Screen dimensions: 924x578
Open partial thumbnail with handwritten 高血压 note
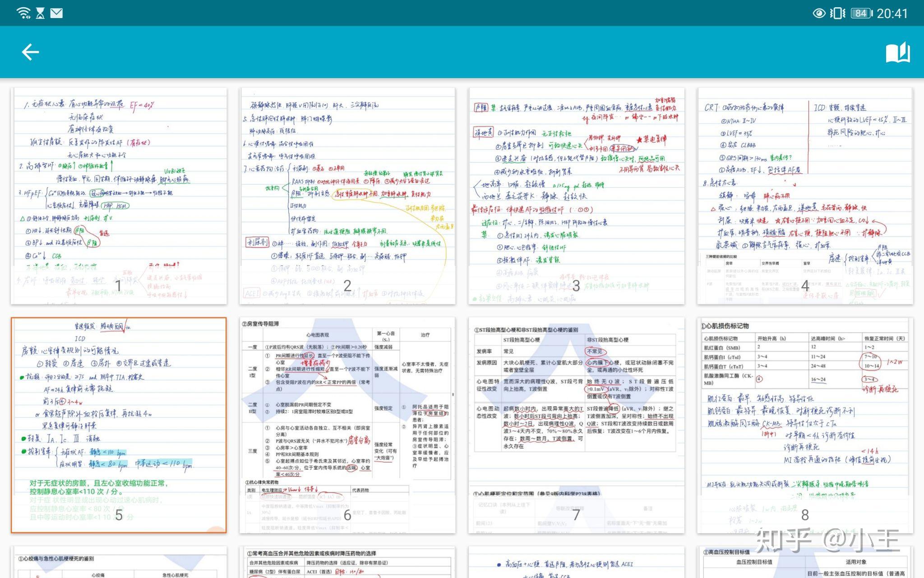[576, 562]
